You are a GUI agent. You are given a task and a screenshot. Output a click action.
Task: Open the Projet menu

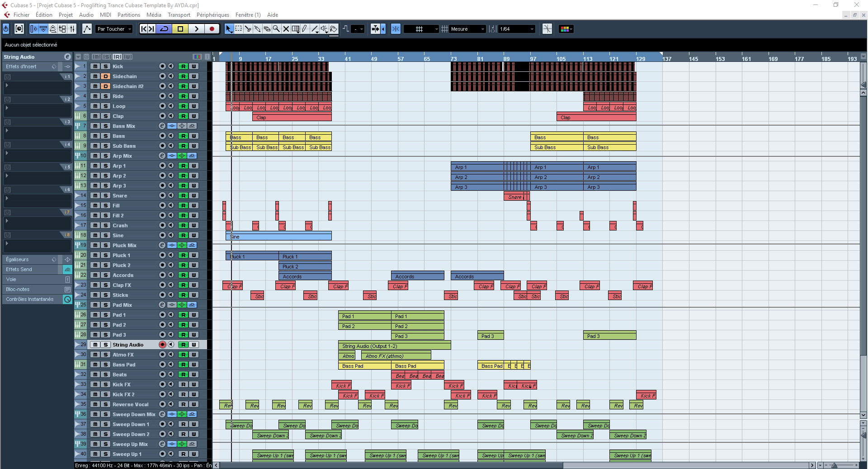(66, 15)
